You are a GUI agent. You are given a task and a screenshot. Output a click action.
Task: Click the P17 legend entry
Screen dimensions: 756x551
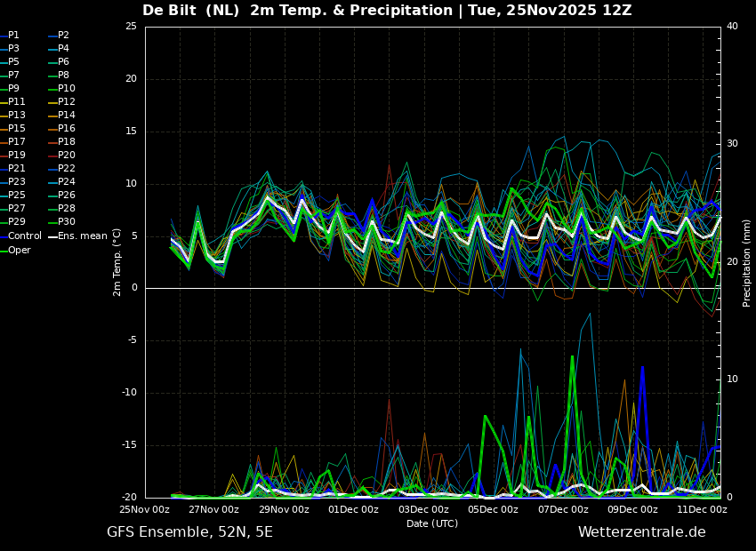[12, 141]
